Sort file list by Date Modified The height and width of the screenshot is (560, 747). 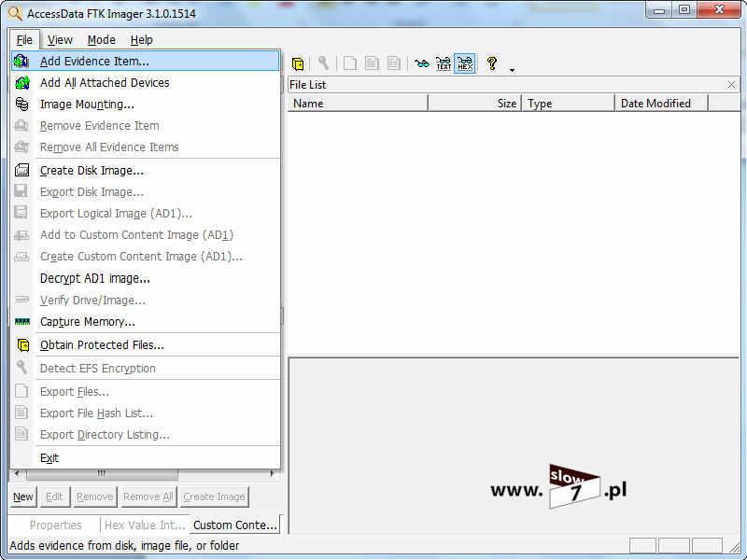click(662, 104)
